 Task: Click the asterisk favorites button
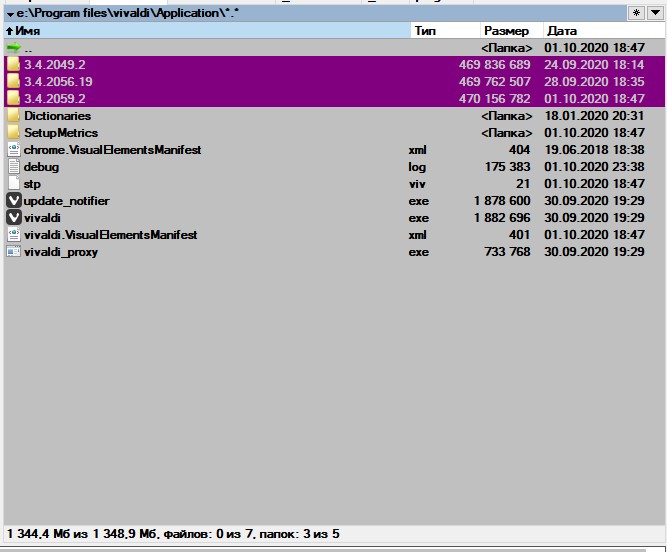636,13
